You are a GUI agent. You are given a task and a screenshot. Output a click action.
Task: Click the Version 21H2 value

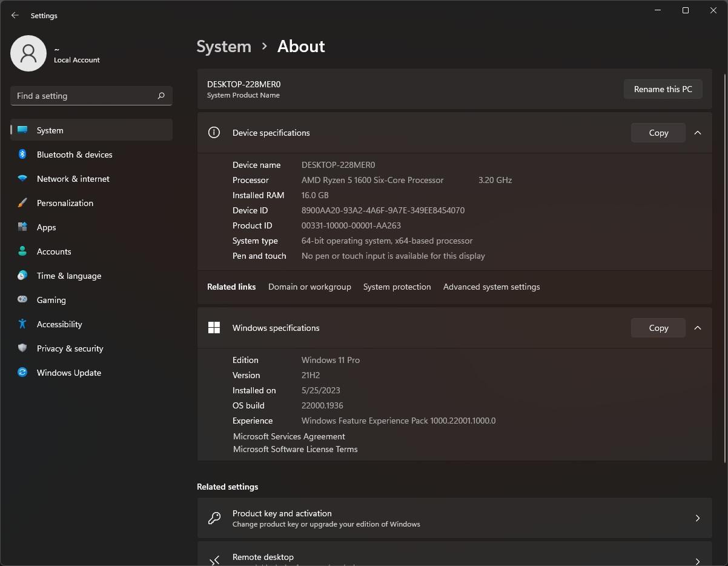(x=311, y=375)
